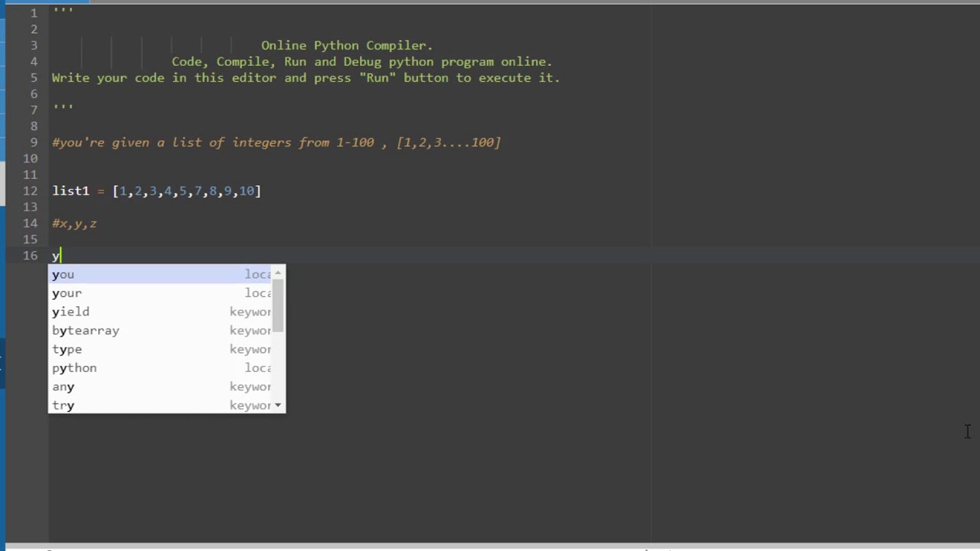Choose the 'type' keyword suggestion

(x=161, y=349)
